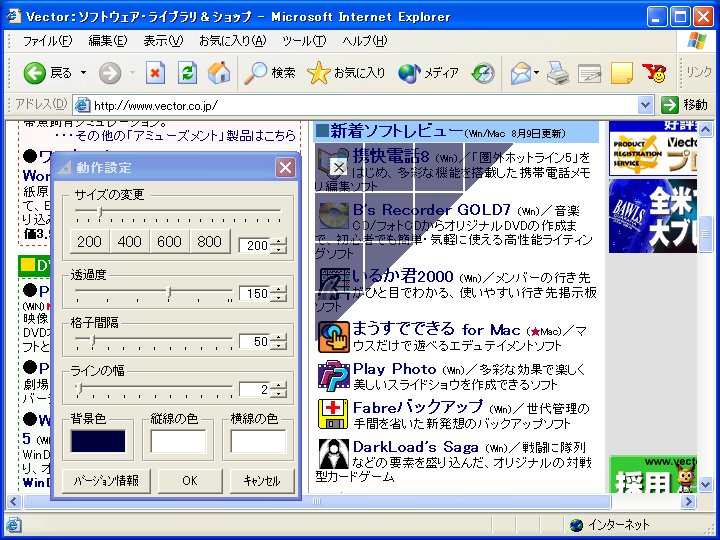The image size is (720, 540).
Task: Click the Play Photo software icon
Action: 333,376
